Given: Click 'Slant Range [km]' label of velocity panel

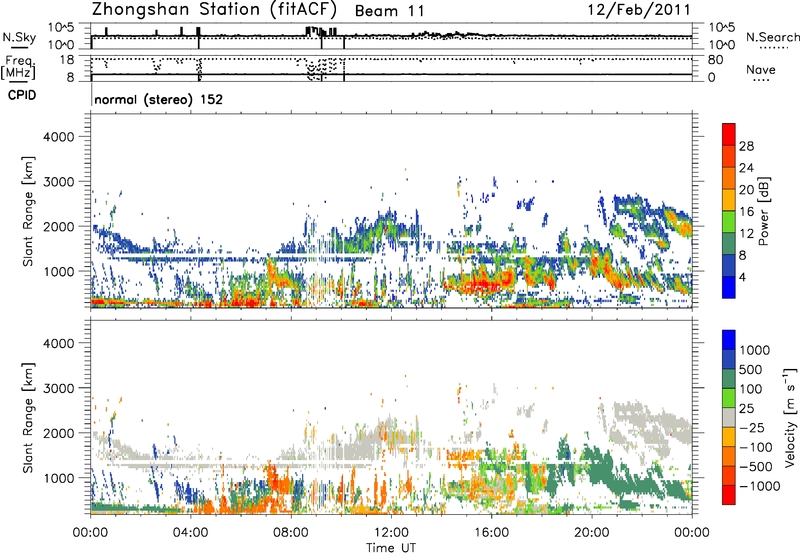Looking at the screenshot, I should (x=28, y=418).
